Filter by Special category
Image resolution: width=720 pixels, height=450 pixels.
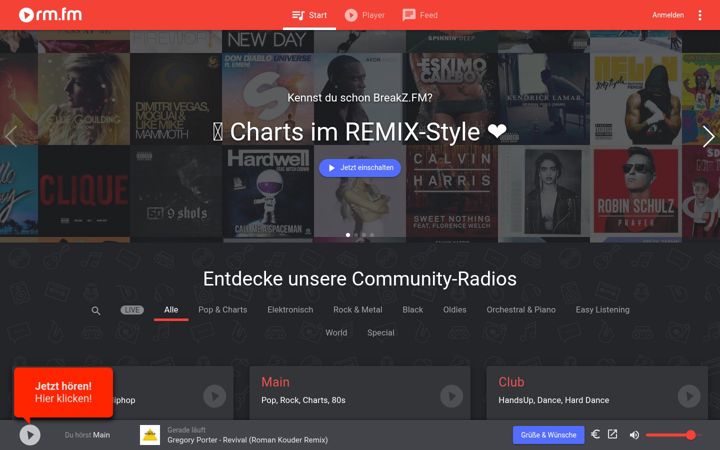[381, 333]
